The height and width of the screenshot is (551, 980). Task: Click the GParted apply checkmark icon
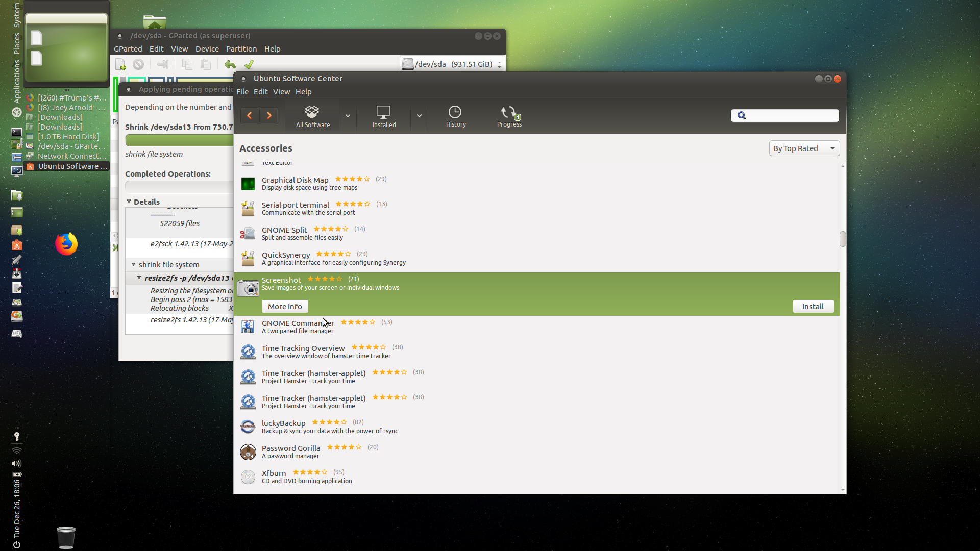pyautogui.click(x=249, y=63)
